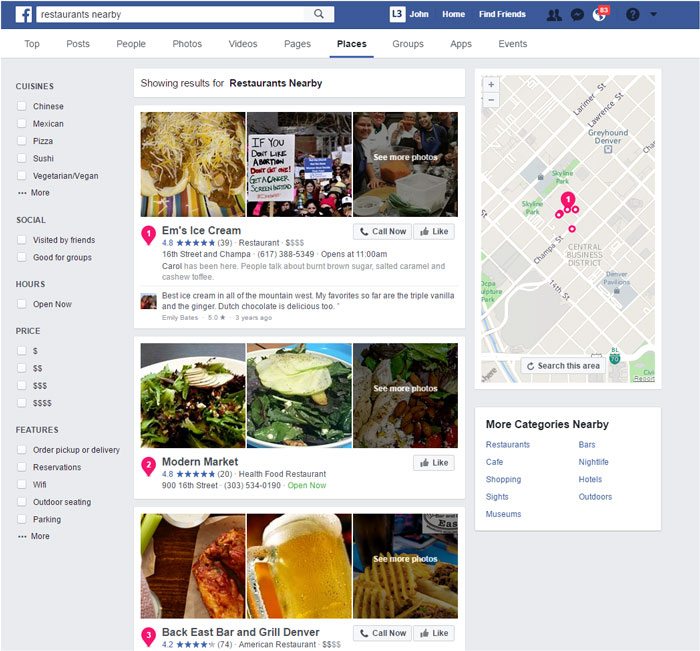Screen dimensions: 700x651
Task: Zoom in on the map
Action: [491, 84]
